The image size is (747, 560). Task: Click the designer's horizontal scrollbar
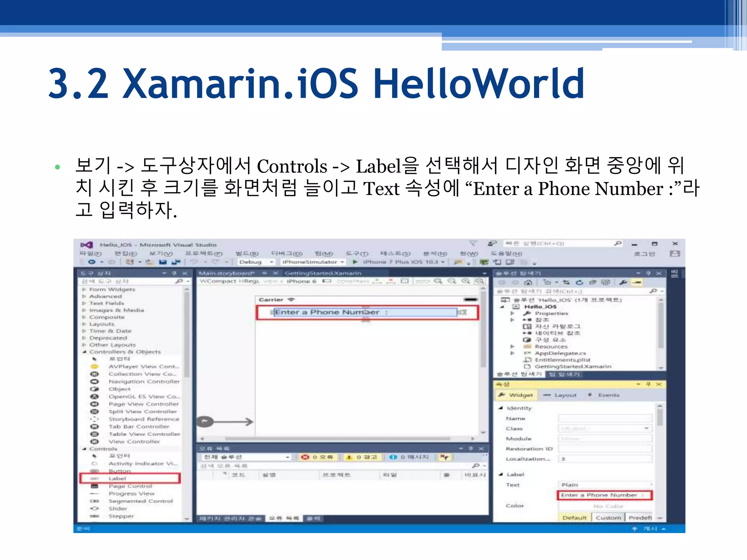pyautogui.click(x=337, y=439)
